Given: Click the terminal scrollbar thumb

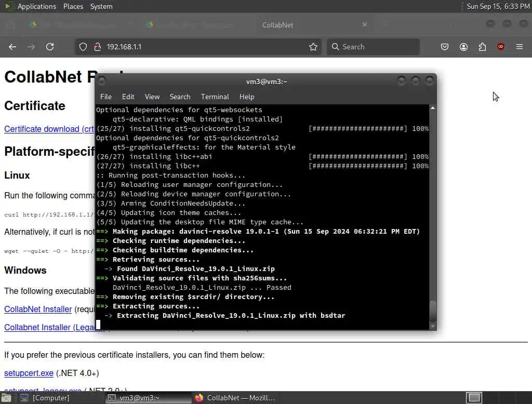Looking at the screenshot, I should tap(433, 312).
